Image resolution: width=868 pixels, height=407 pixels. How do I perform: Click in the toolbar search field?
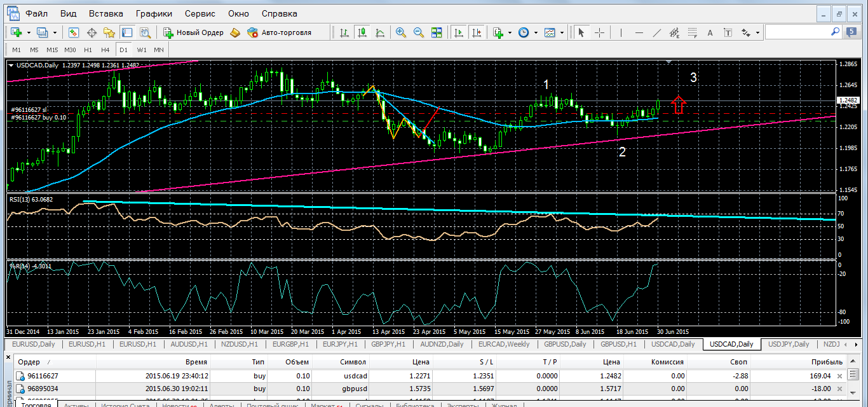(x=797, y=32)
